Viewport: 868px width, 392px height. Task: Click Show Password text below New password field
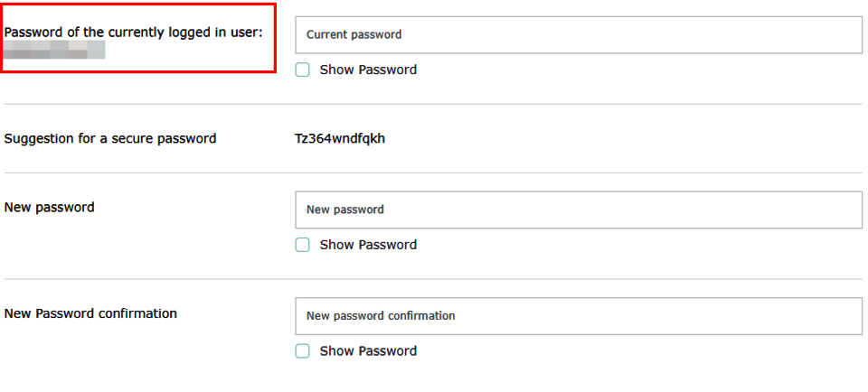coord(368,245)
